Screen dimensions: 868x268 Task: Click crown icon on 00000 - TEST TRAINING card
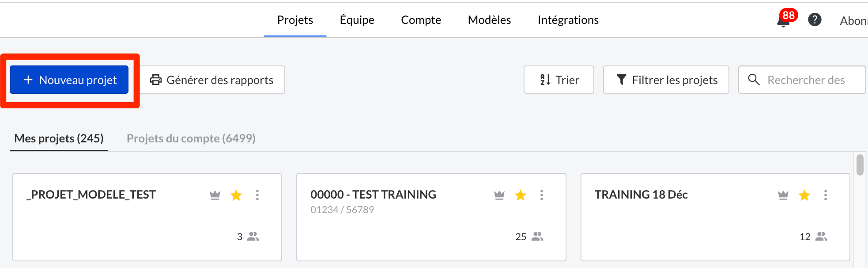pos(499,195)
